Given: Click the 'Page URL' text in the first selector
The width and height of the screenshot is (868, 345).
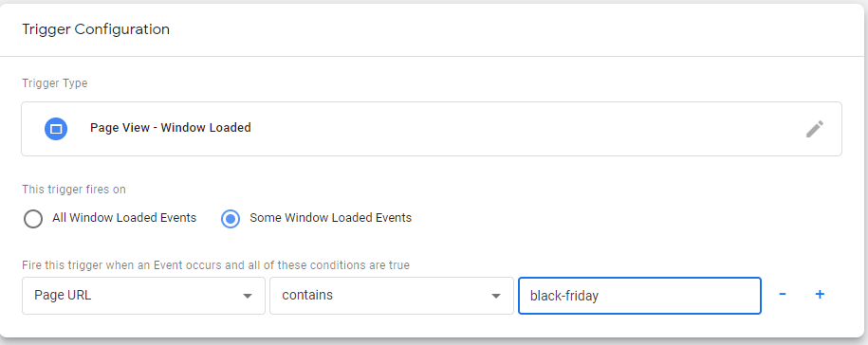Looking at the screenshot, I should [63, 296].
